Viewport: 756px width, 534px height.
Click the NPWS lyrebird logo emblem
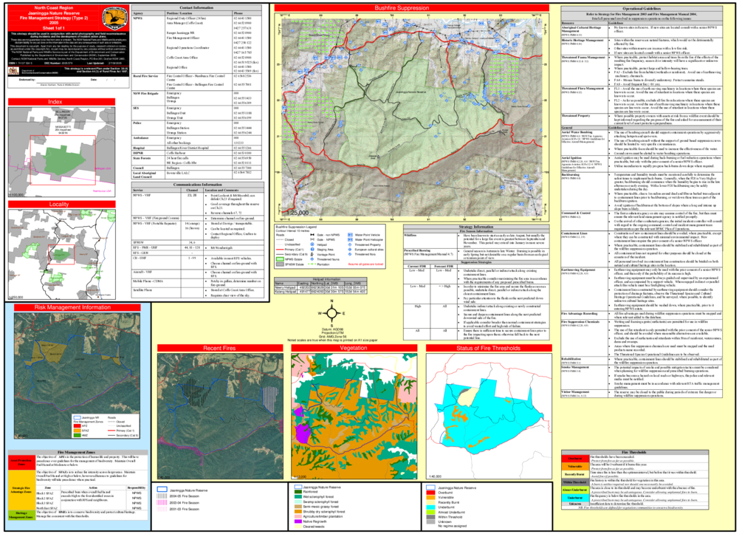pos(115,18)
